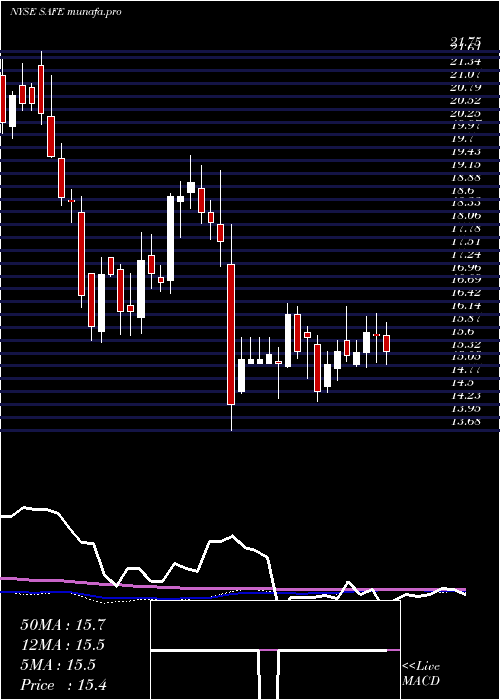Click the 19.43 price axis label
Viewport: 500px width, 700px height.
click(465, 152)
